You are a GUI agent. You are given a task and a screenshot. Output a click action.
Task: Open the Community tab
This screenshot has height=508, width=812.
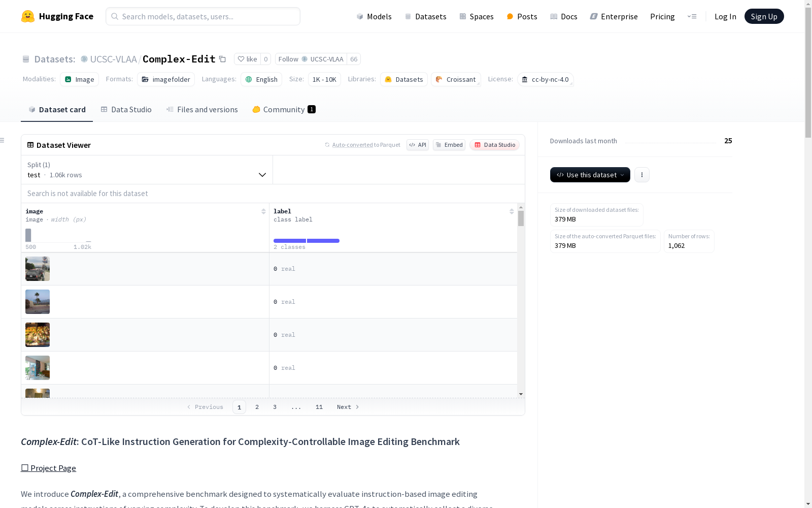pyautogui.click(x=284, y=110)
